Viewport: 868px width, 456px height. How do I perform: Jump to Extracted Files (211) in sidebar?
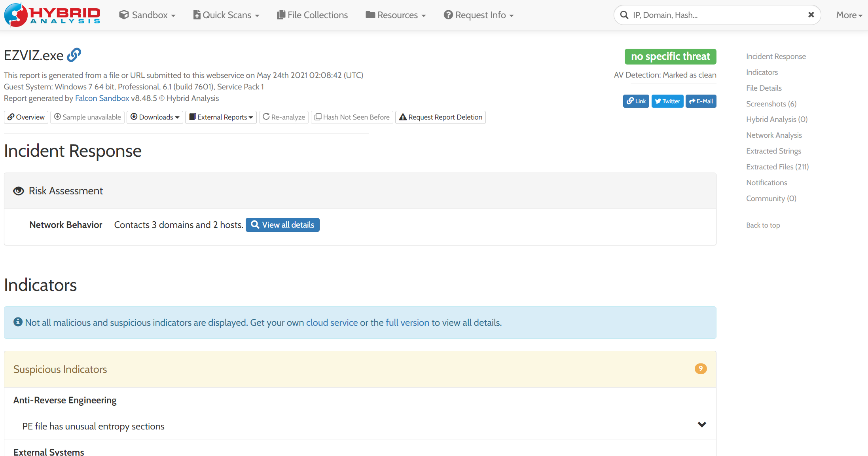click(777, 167)
